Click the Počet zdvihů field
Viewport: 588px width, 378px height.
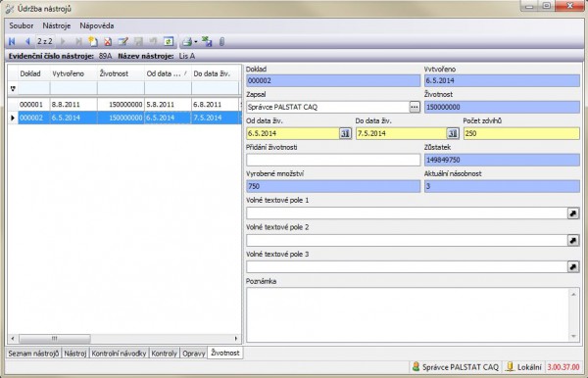tap(521, 133)
